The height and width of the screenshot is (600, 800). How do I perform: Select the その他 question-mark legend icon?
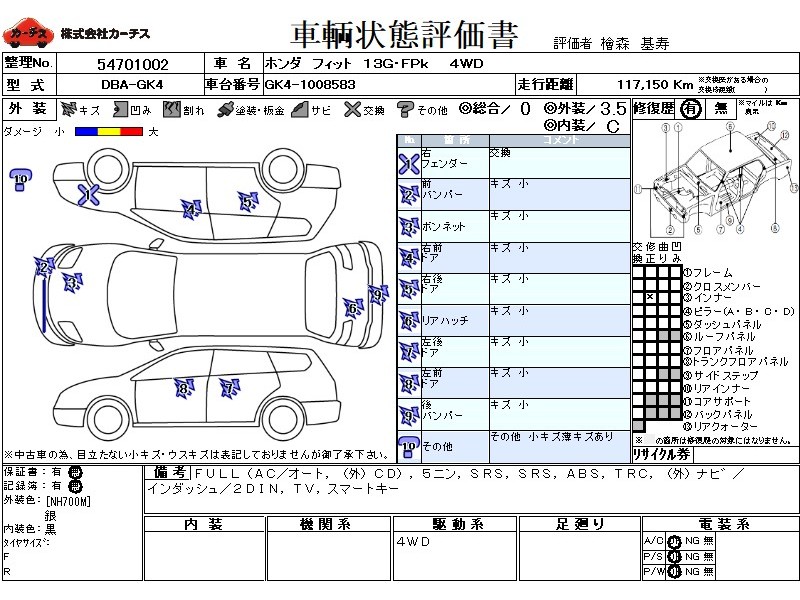[x=405, y=110]
